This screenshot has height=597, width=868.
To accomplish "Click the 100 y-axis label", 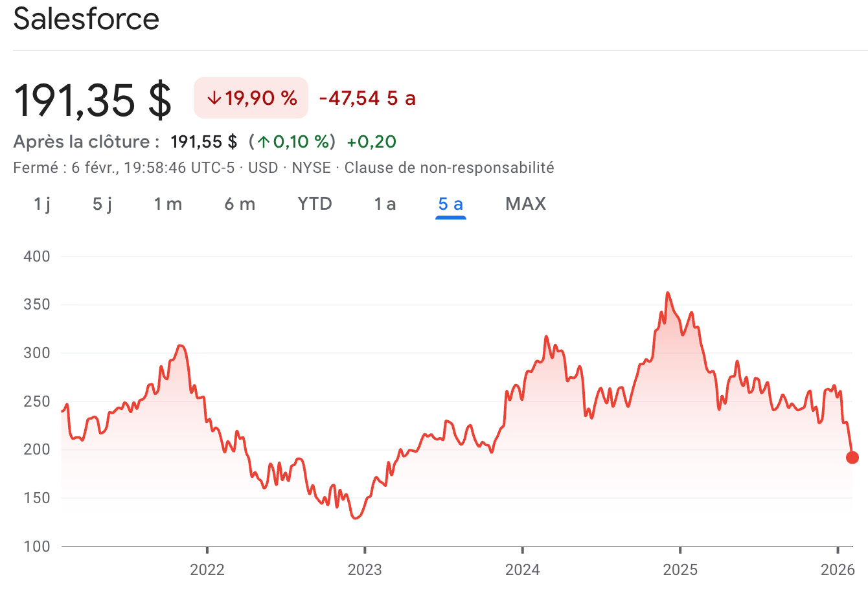I will coord(37,546).
